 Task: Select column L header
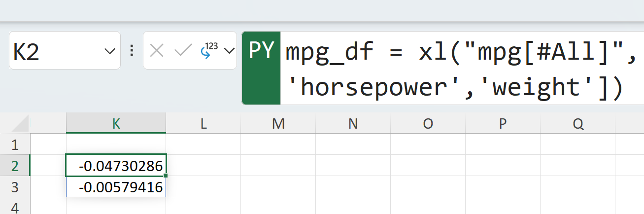[203, 124]
